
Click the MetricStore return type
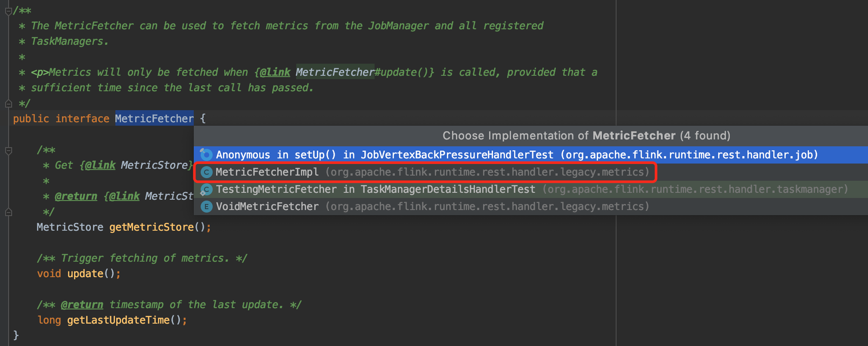click(70, 227)
